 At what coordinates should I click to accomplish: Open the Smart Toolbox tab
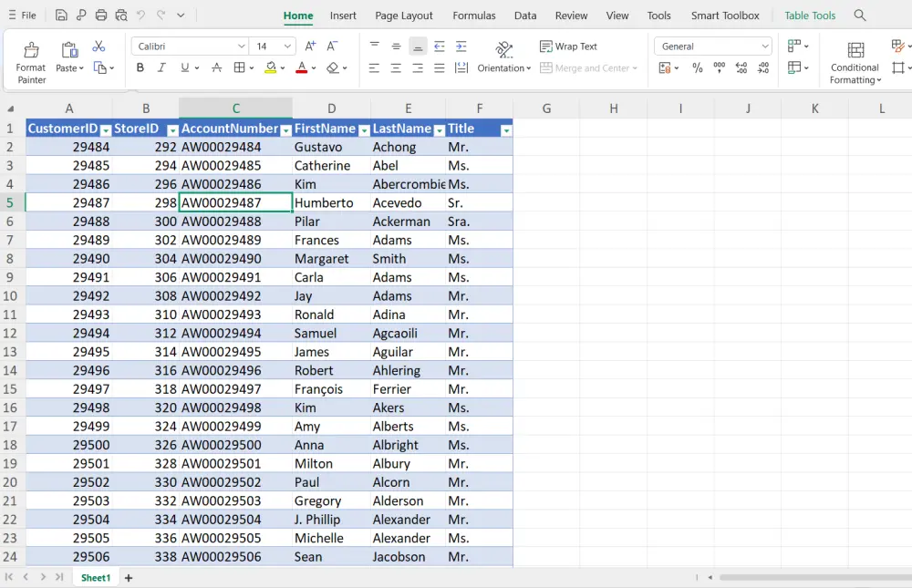click(725, 15)
